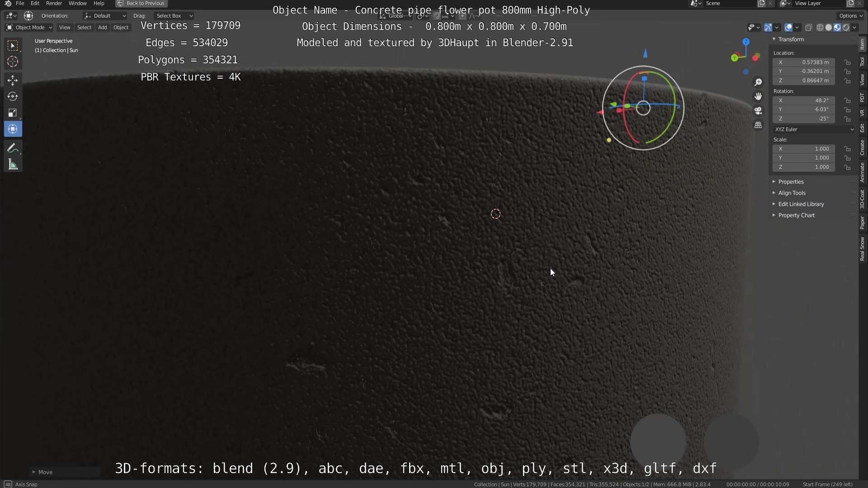Toggle camera view with the camera icon

point(758,111)
